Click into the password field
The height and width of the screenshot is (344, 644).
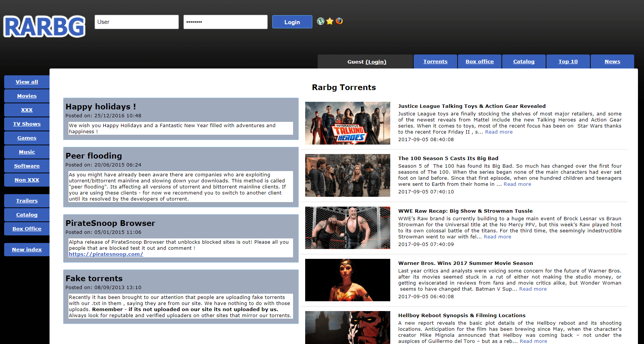pos(225,22)
